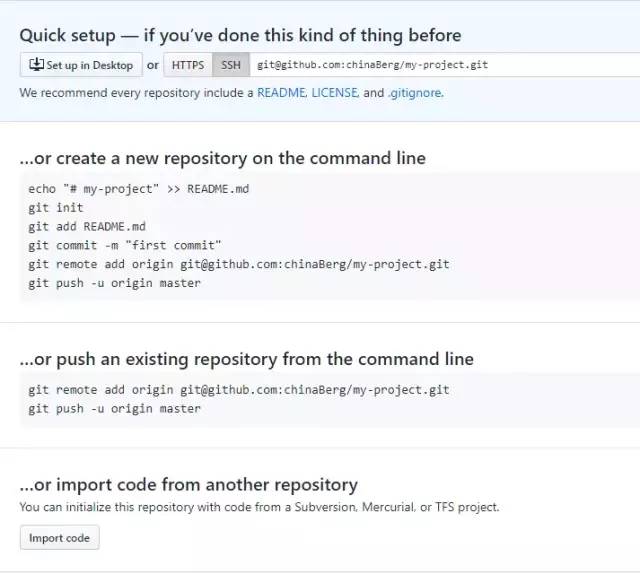Click the git add README.md line
640x574 pixels.
[87, 227]
